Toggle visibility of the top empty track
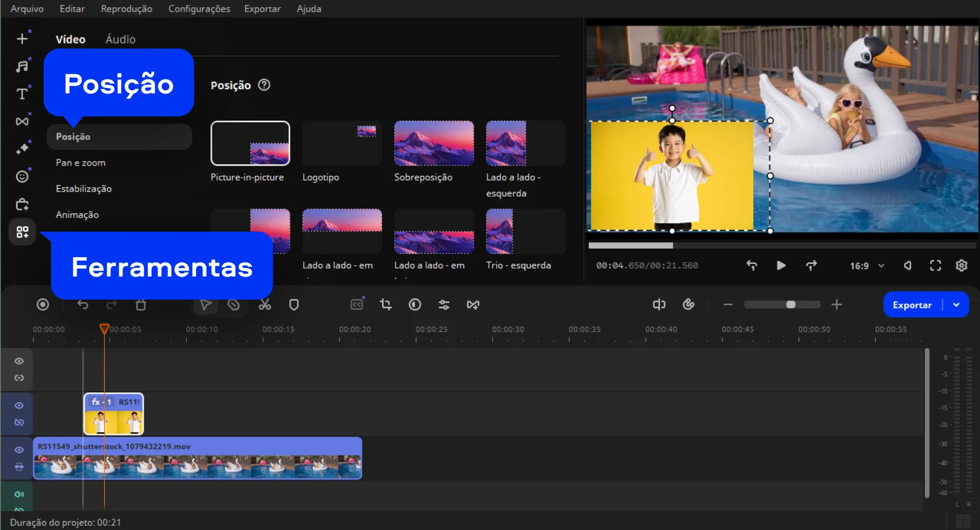 [x=19, y=361]
